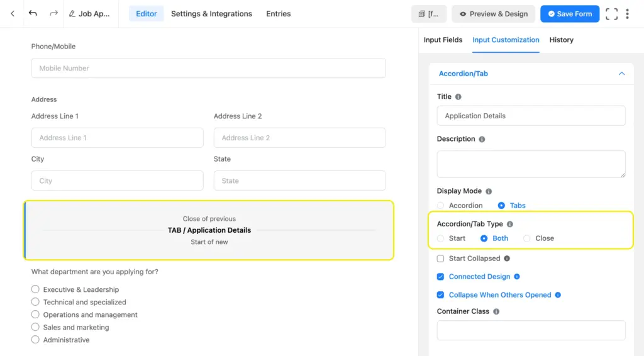644x356 pixels.
Task: Switch to the Input Fields tab
Action: pos(443,40)
